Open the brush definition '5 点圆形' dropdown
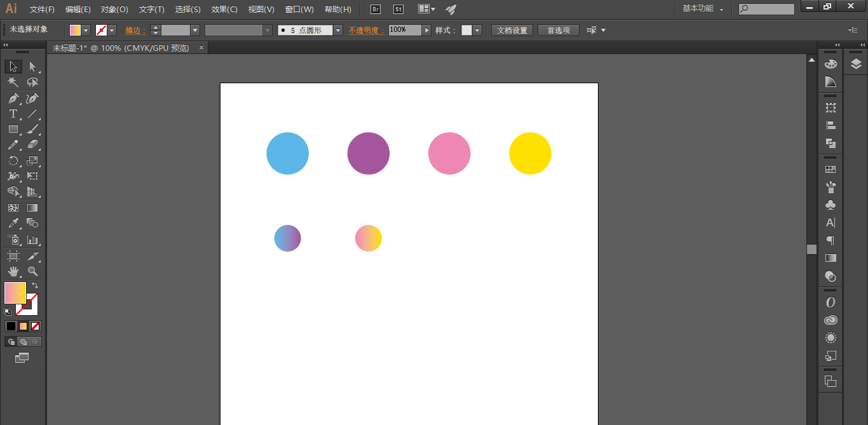 click(x=338, y=30)
